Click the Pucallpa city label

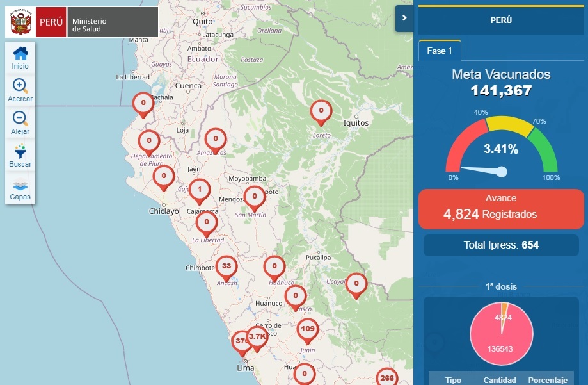pyautogui.click(x=319, y=258)
